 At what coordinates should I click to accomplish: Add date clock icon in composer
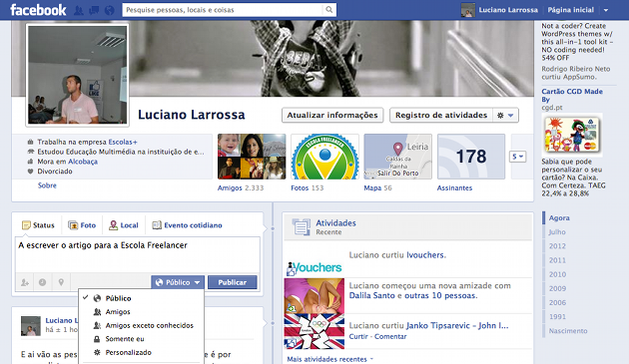[x=42, y=282]
